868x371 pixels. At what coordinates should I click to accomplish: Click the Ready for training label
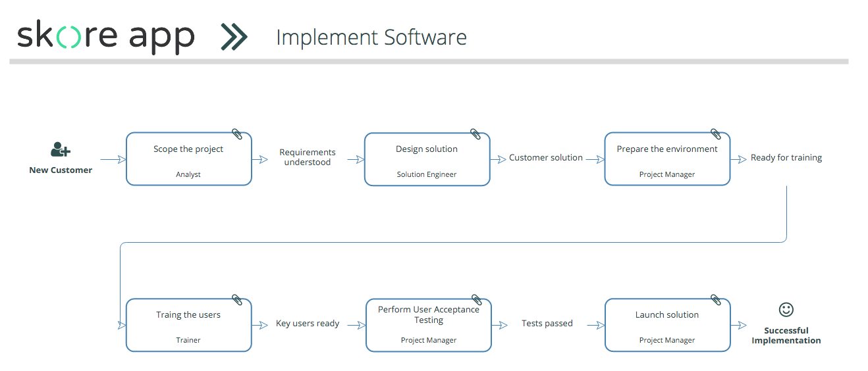point(786,158)
